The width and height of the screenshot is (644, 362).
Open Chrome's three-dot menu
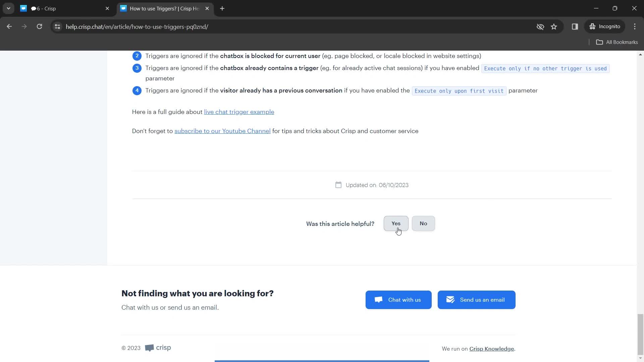pyautogui.click(x=635, y=26)
